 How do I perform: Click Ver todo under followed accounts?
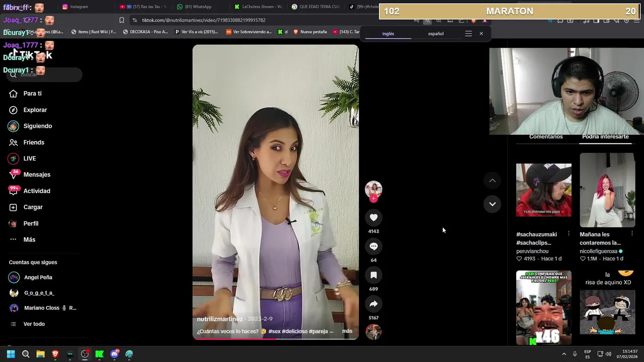tap(34, 324)
